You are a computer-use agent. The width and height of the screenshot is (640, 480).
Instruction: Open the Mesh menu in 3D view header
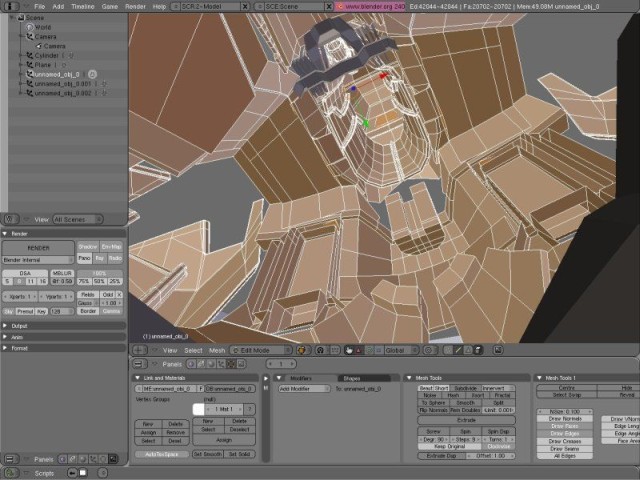pos(217,350)
